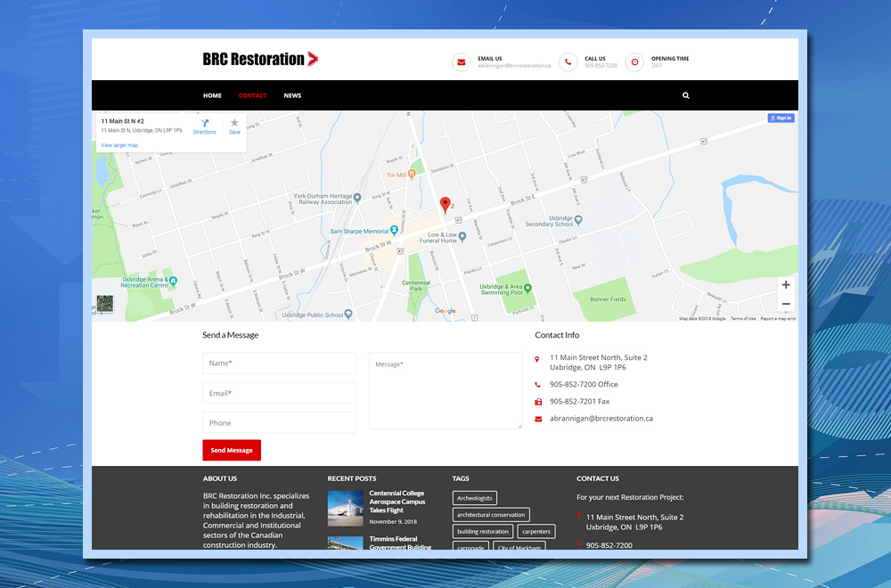Click the location pin icon in Contact Info
891x588 pixels.
click(537, 359)
